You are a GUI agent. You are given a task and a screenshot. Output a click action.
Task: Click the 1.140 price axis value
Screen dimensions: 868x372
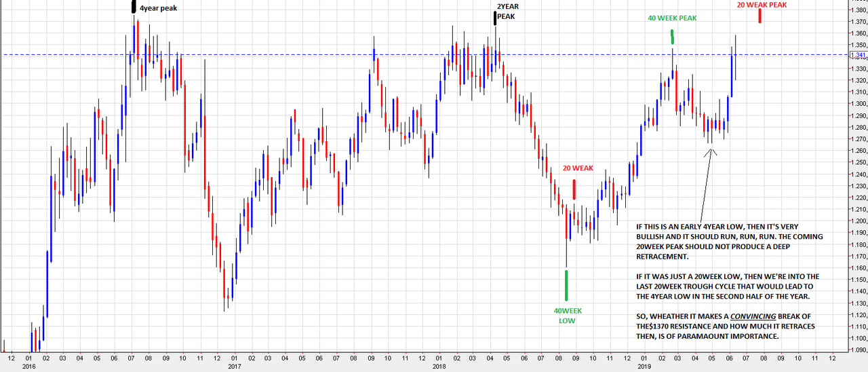(x=859, y=292)
